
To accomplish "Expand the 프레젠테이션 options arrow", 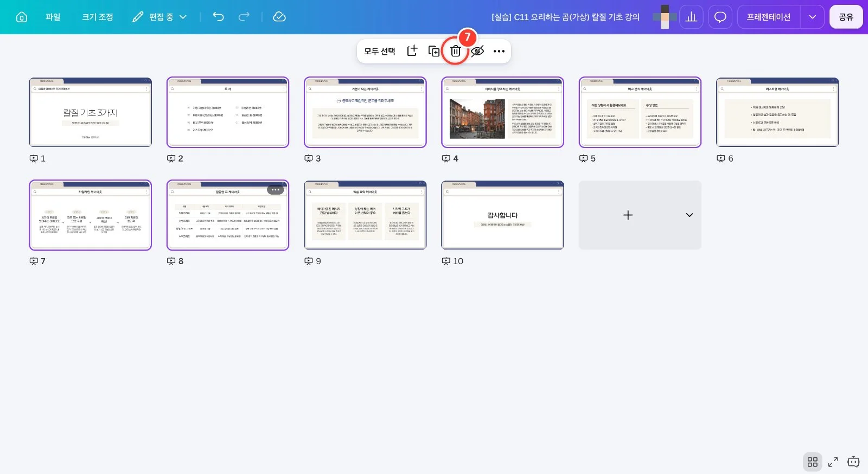I will pyautogui.click(x=812, y=17).
